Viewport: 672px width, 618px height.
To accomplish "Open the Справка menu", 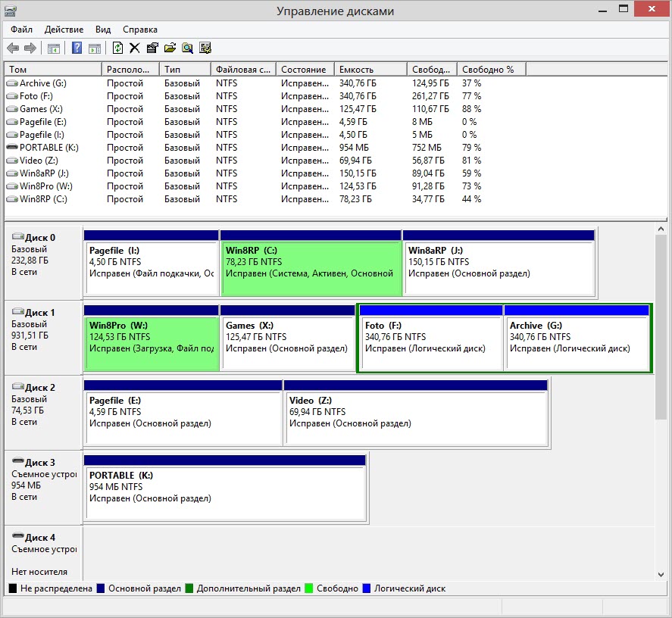I will (140, 30).
